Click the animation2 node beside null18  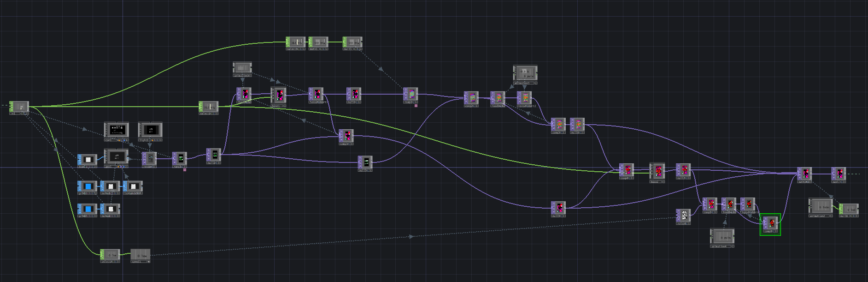(x=821, y=206)
